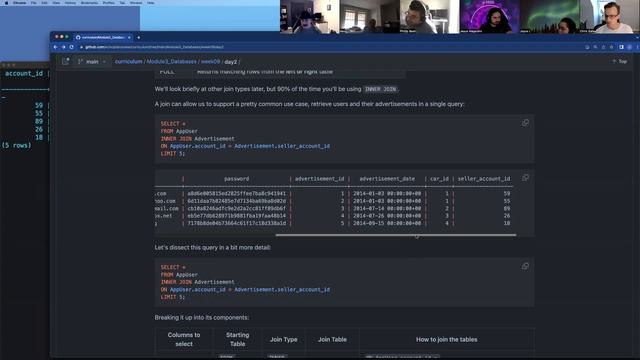
Task: Select the GitHub curriculum browser tab
Action: point(103,37)
